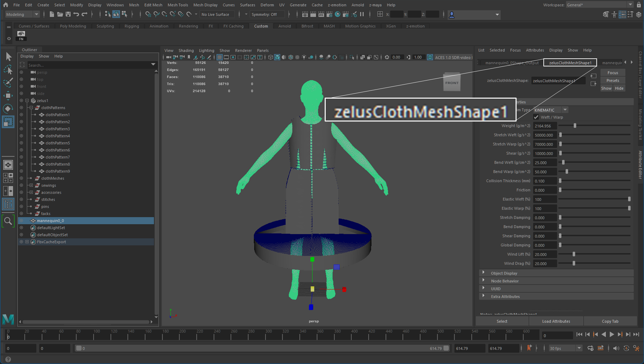
Task: Open the KINEMATIC sim type dropdown
Action: (x=550, y=110)
